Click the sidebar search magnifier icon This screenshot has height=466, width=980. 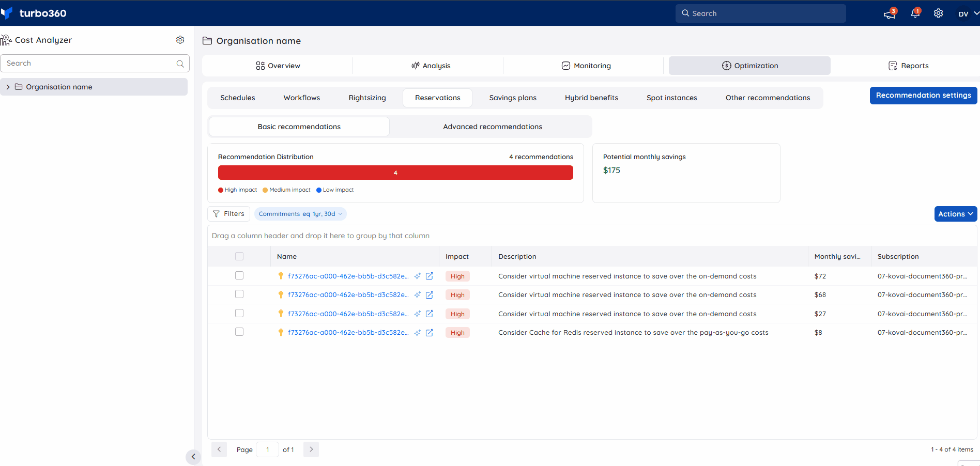(180, 64)
